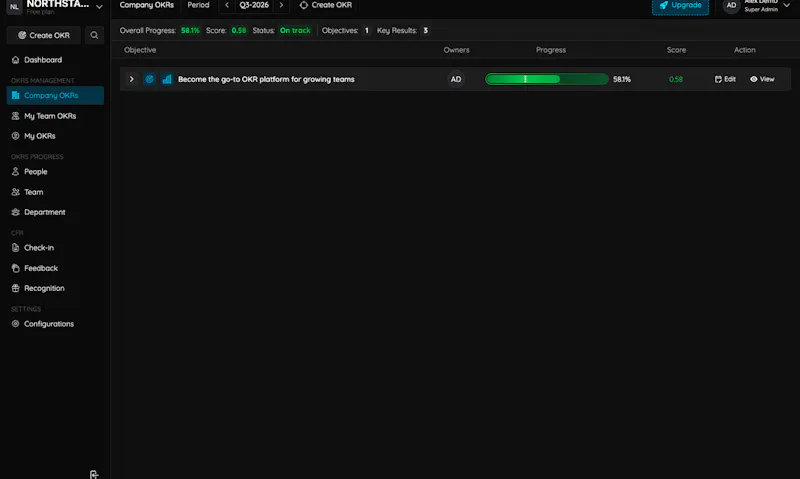The height and width of the screenshot is (479, 800).
Task: Click the 58.1% value beside progress bar
Action: point(621,80)
